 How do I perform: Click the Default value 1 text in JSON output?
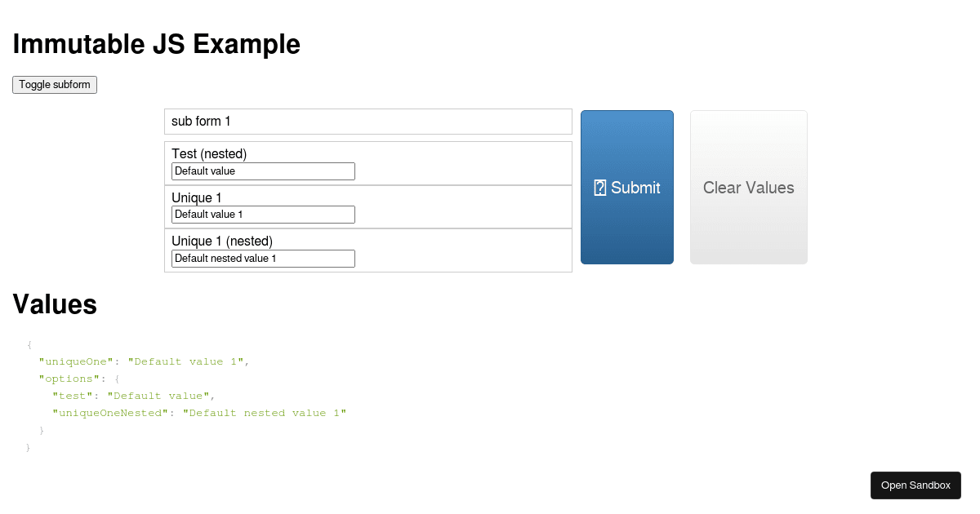coord(187,361)
